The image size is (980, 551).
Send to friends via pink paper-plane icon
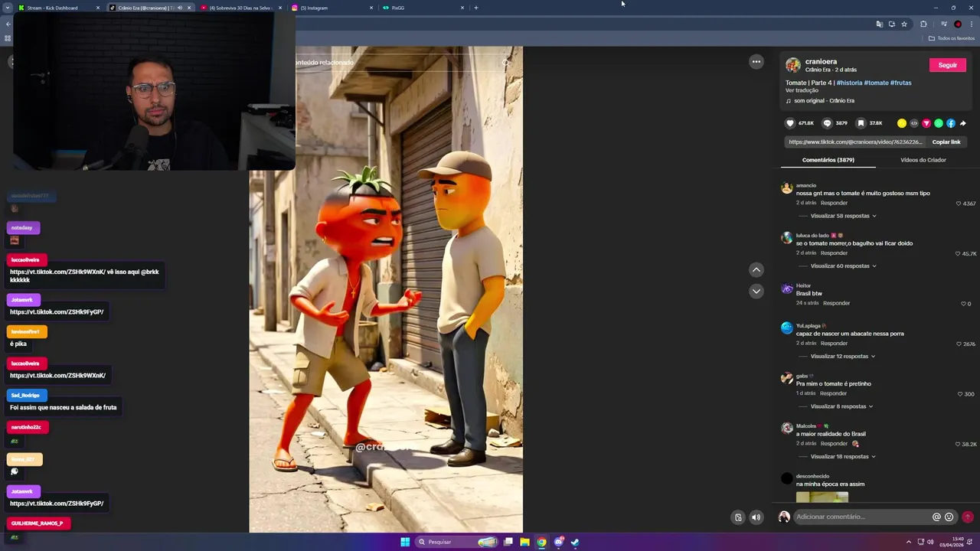click(926, 123)
